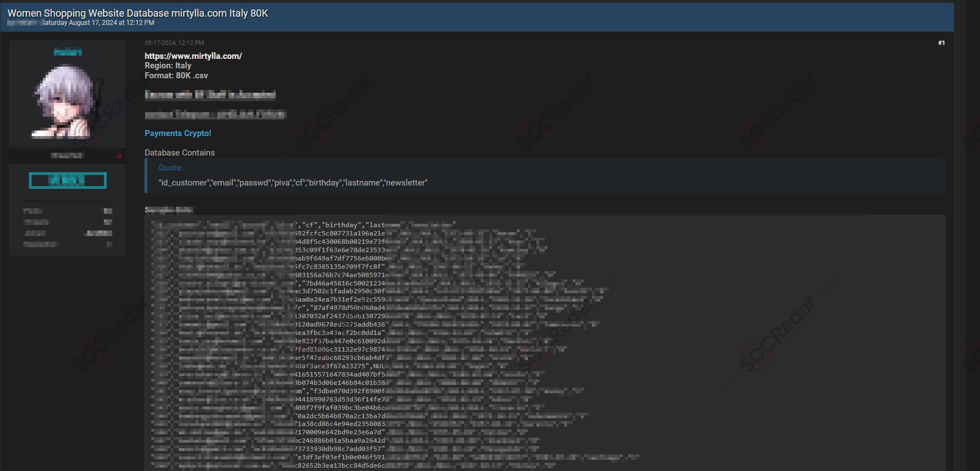980x471 pixels.
Task: Select the Format: 80K .csv text
Action: (176, 76)
